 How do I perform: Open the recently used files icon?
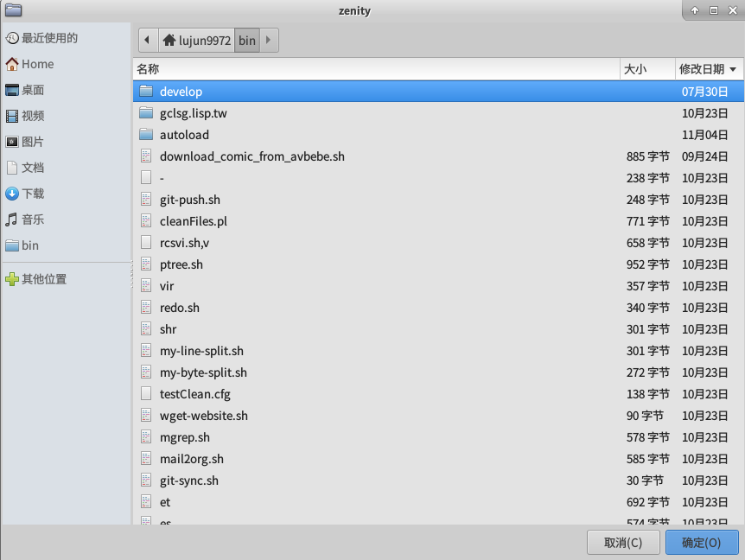click(x=12, y=38)
